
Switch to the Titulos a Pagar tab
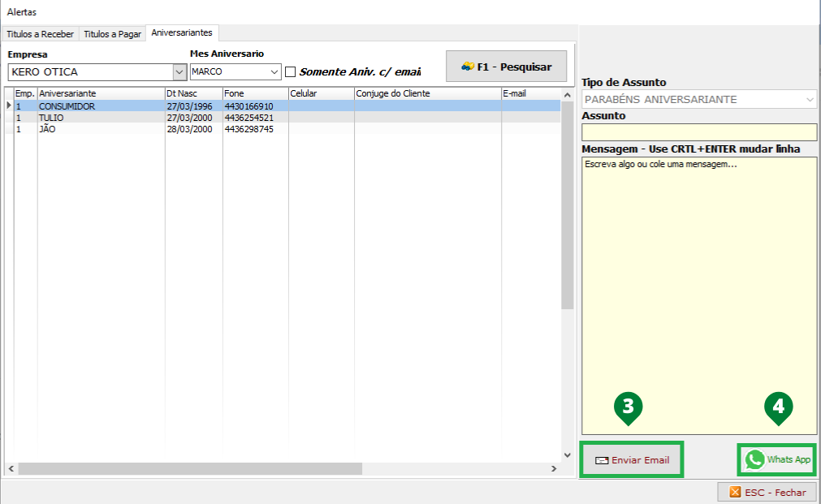(112, 34)
